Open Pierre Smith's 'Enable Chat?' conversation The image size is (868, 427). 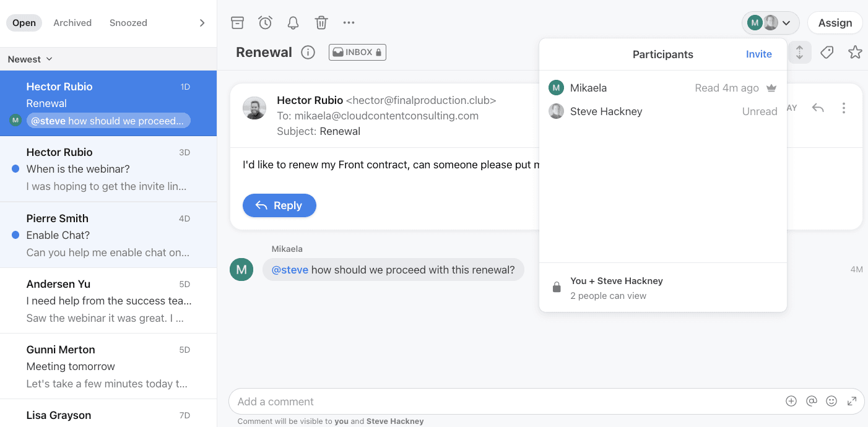pyautogui.click(x=108, y=235)
